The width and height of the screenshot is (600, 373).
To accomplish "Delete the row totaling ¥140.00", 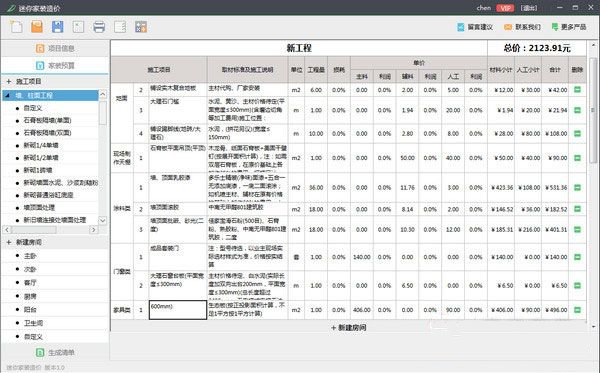I will pos(577,257).
